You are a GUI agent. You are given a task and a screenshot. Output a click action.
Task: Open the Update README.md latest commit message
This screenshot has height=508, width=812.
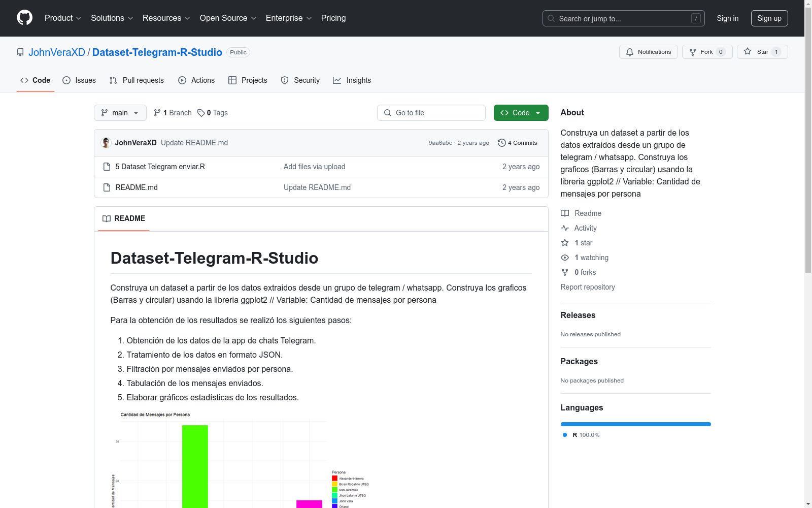click(194, 143)
